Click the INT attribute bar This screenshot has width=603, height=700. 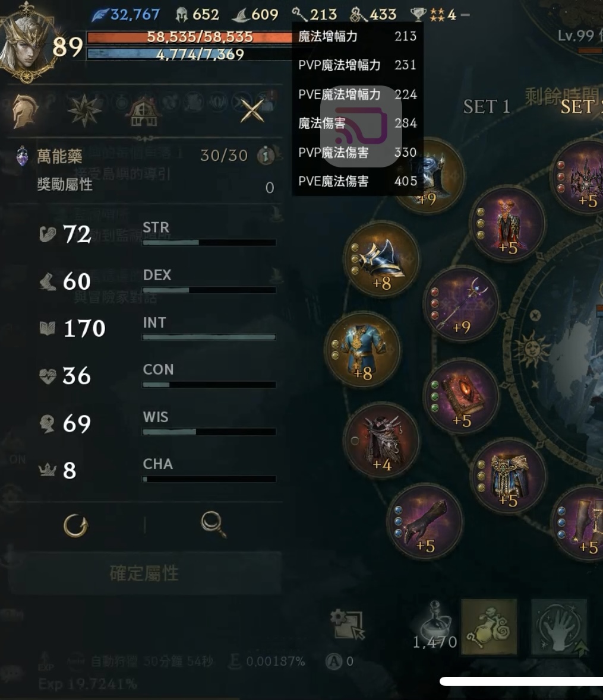pos(209,337)
